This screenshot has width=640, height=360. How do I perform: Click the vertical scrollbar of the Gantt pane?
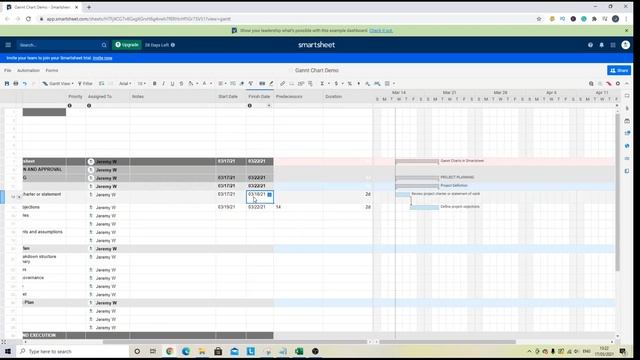click(618, 192)
